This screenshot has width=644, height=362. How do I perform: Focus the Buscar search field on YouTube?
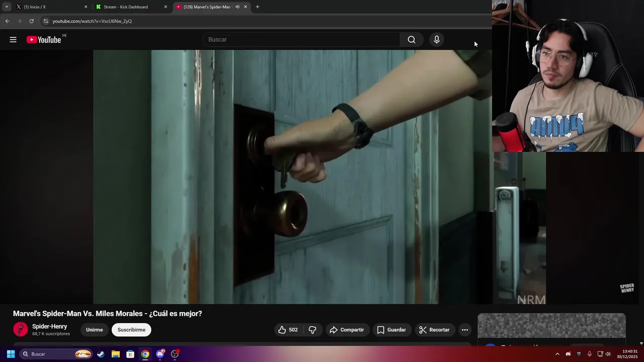(x=301, y=40)
